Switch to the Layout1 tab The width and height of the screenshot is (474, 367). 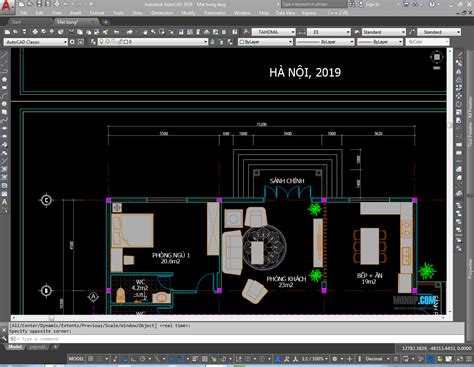click(37, 347)
